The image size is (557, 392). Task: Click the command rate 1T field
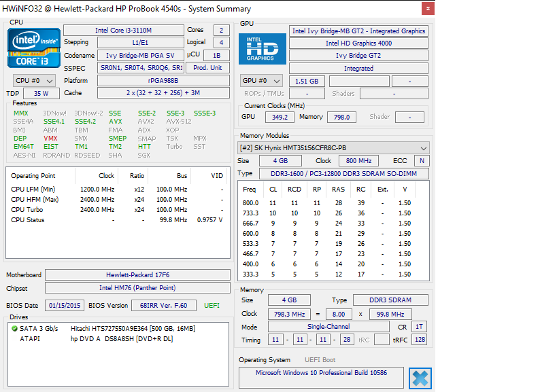click(420, 327)
